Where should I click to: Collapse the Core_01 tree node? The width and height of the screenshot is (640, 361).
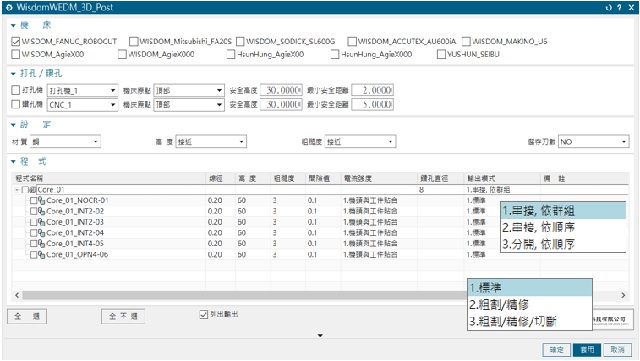click(x=17, y=190)
